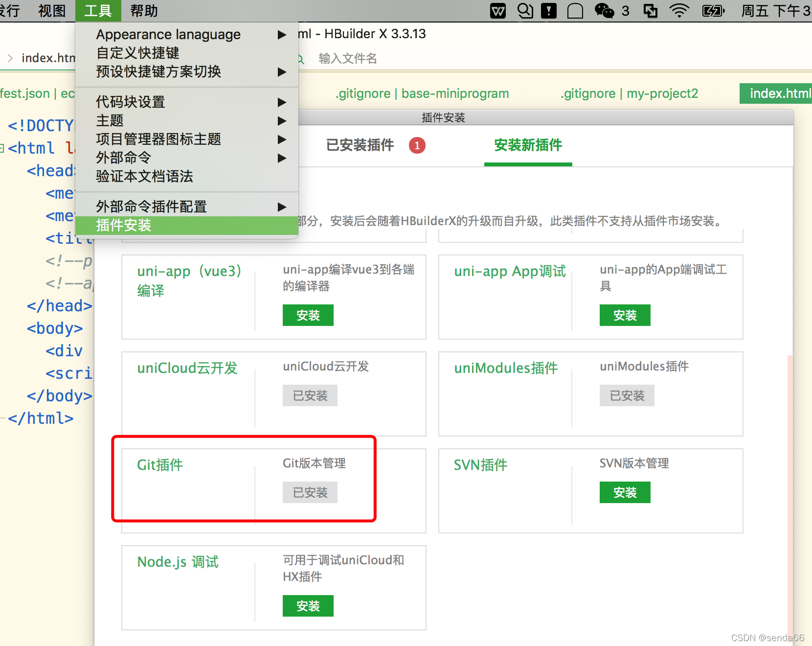Click the uni-app App调试 title link
Image resolution: width=812 pixels, height=646 pixels.
510,271
